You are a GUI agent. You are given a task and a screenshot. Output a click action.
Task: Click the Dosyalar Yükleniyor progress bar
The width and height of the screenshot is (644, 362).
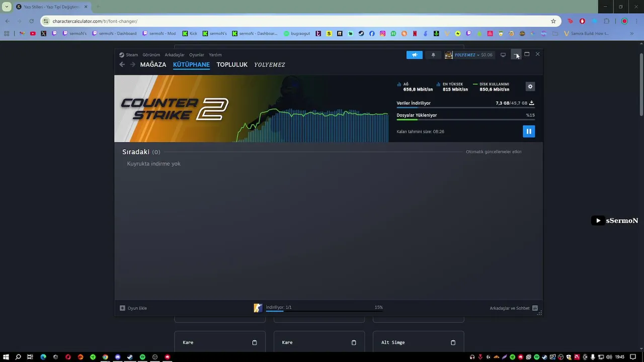pyautogui.click(x=465, y=120)
